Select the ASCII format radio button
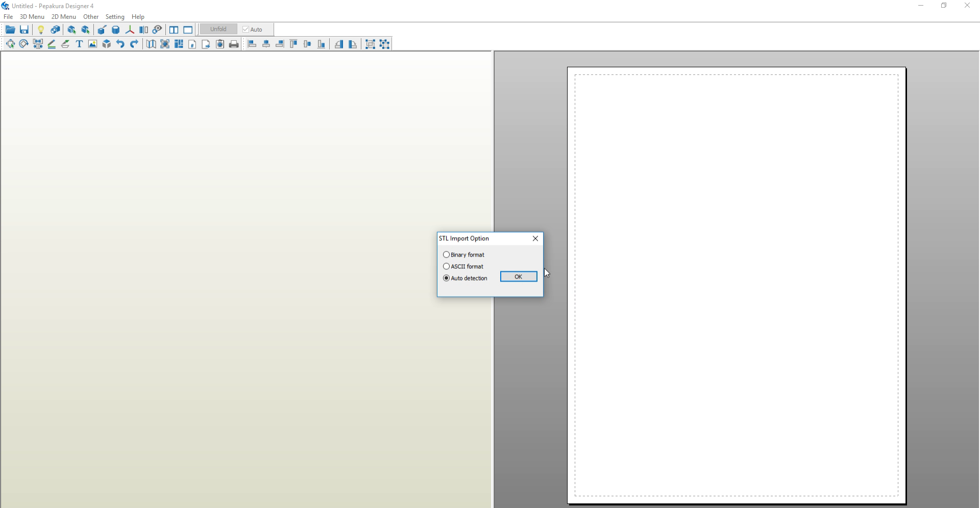The height and width of the screenshot is (508, 980). pyautogui.click(x=446, y=266)
